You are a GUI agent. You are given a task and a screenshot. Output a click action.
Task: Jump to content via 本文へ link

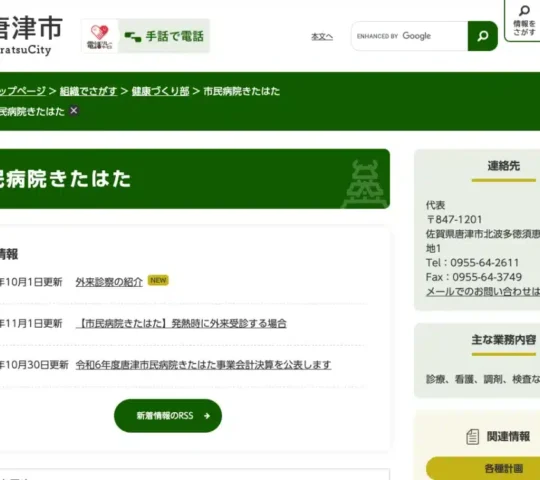322,36
